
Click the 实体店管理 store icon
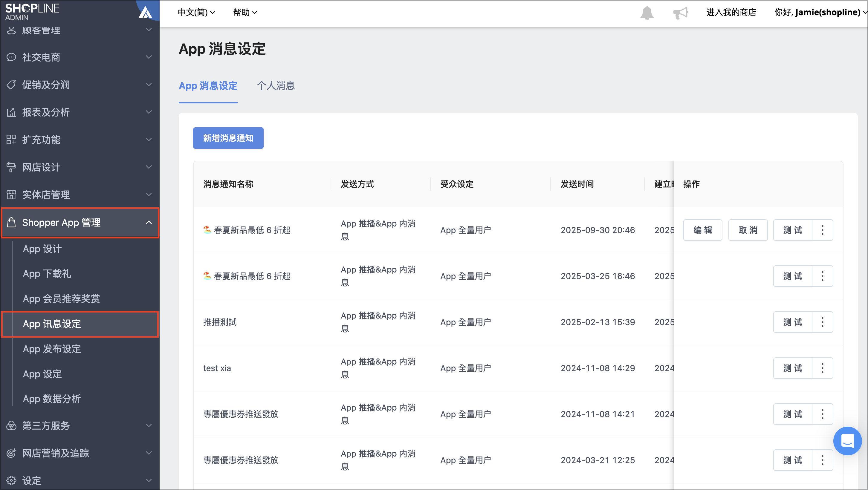[11, 195]
